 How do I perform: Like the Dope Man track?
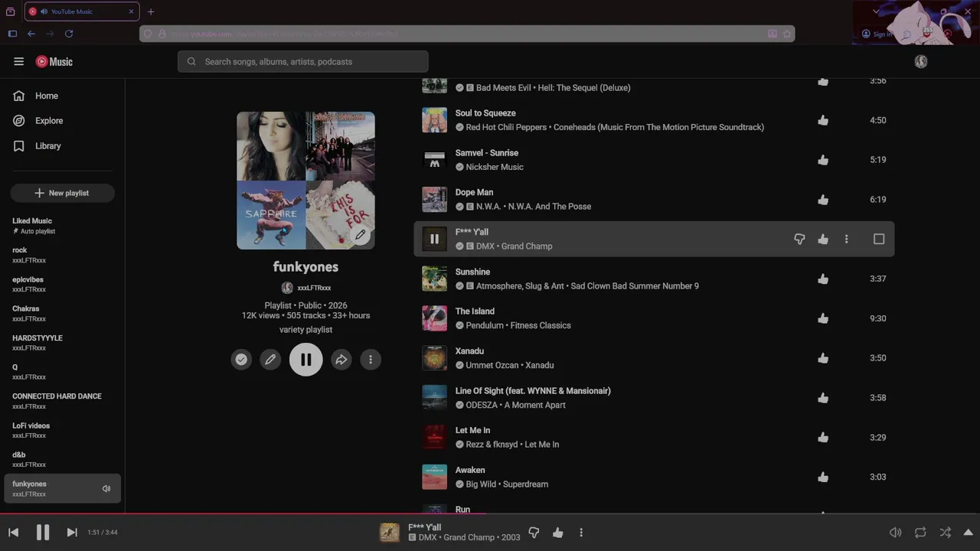[823, 200]
